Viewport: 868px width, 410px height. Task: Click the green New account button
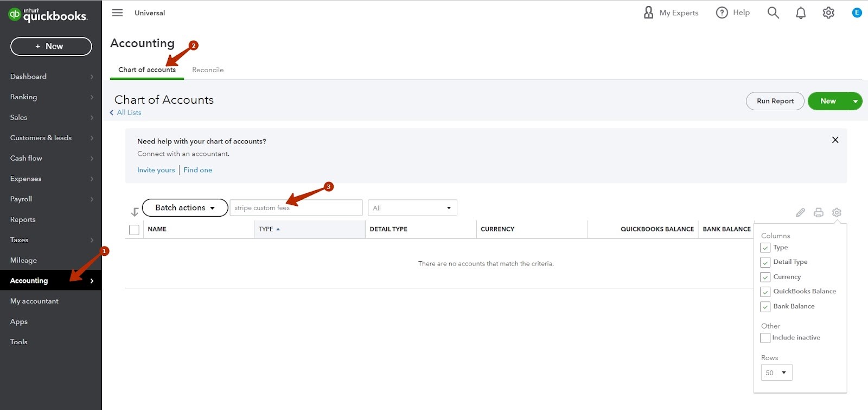[x=828, y=101]
